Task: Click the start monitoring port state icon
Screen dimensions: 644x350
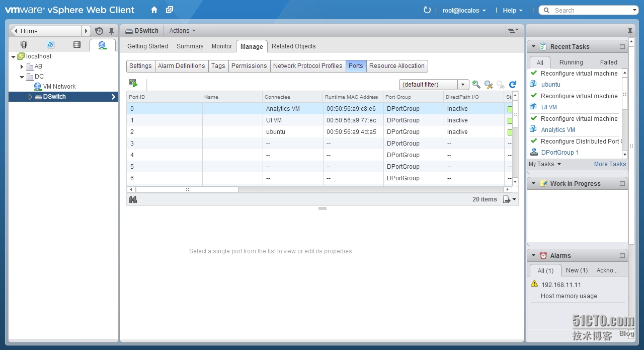Action: (x=133, y=84)
